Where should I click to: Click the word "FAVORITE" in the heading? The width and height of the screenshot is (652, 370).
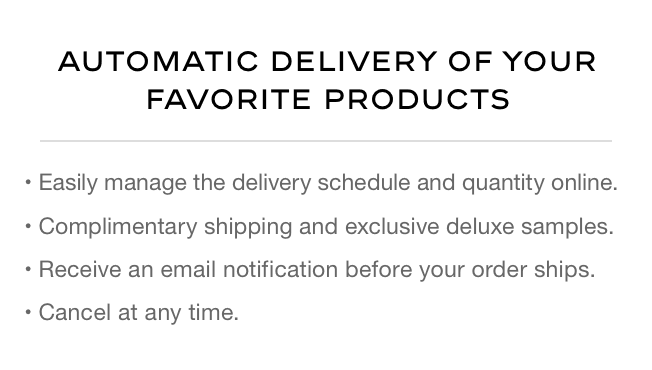tap(229, 100)
